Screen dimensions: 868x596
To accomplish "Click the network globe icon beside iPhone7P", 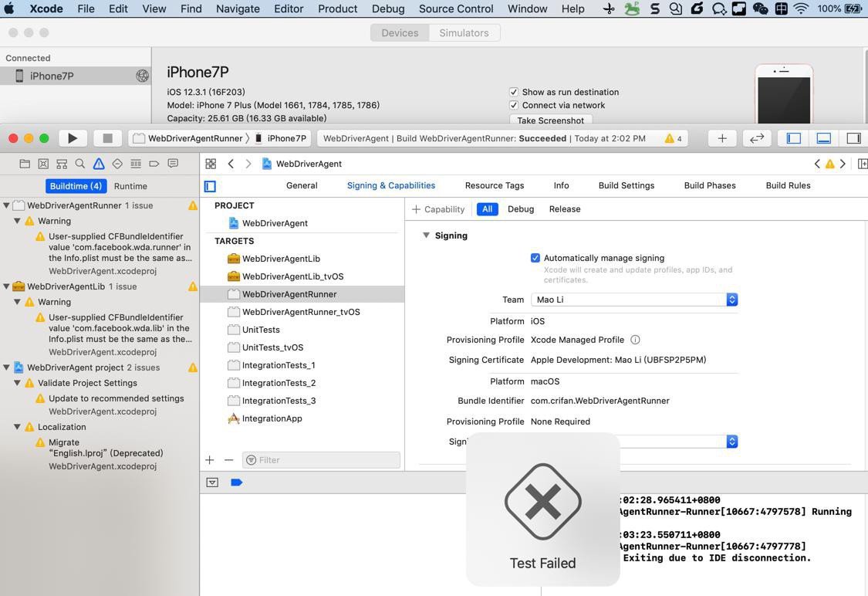I will click(143, 76).
